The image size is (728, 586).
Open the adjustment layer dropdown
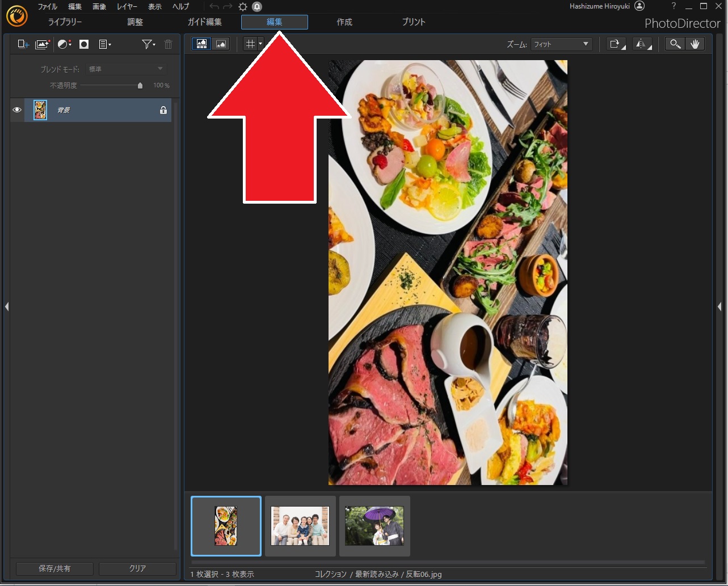65,44
